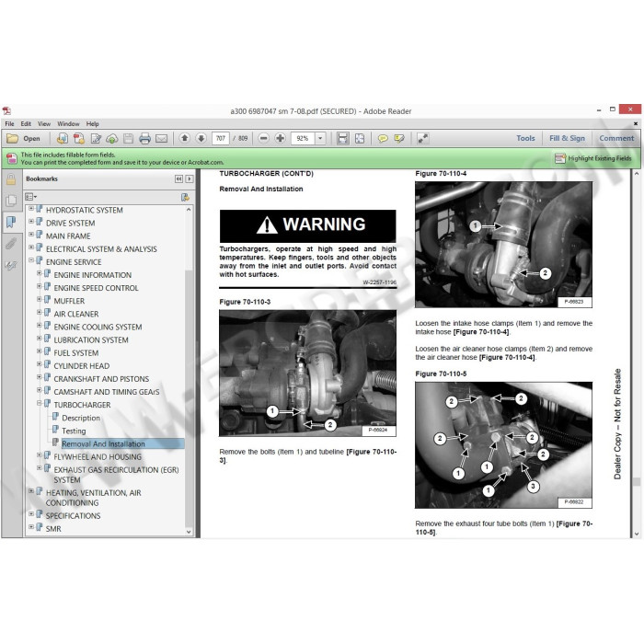Expand FLYWHEEL AND HOUSING bookmark
The height and width of the screenshot is (644, 644).
click(39, 455)
